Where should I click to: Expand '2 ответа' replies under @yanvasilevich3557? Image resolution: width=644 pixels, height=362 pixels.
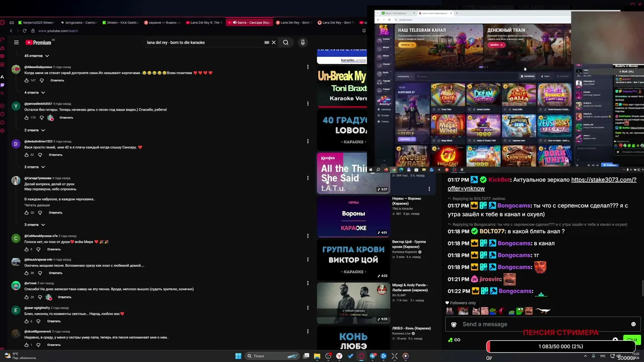tap(35, 130)
